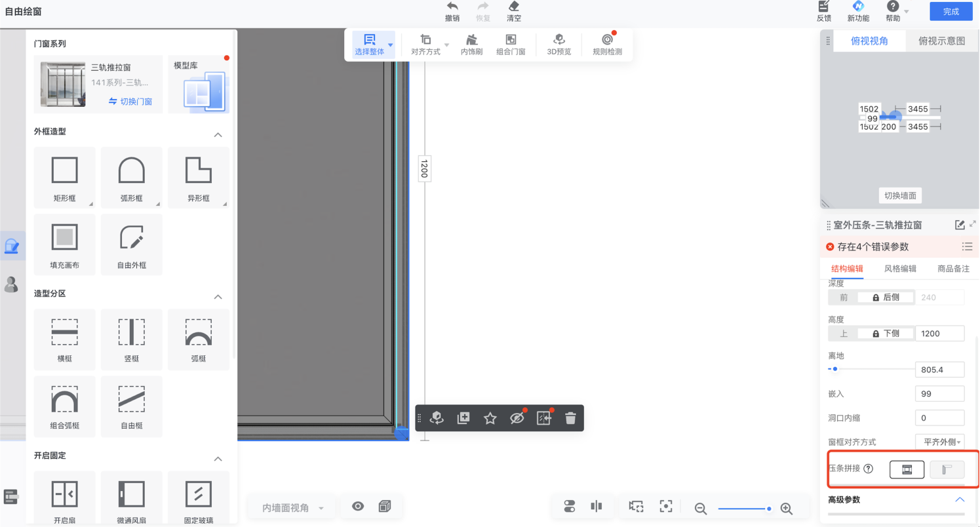Select the 对齐方式 alignment tool

(426, 45)
